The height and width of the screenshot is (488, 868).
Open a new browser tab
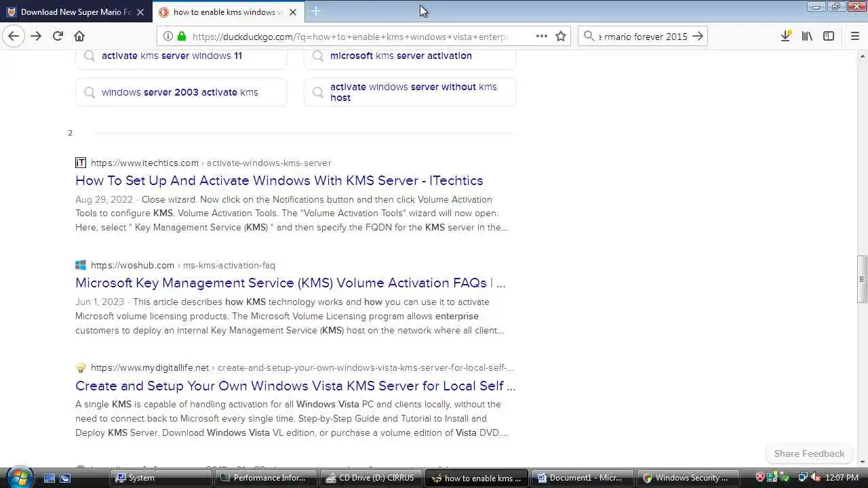(x=316, y=12)
